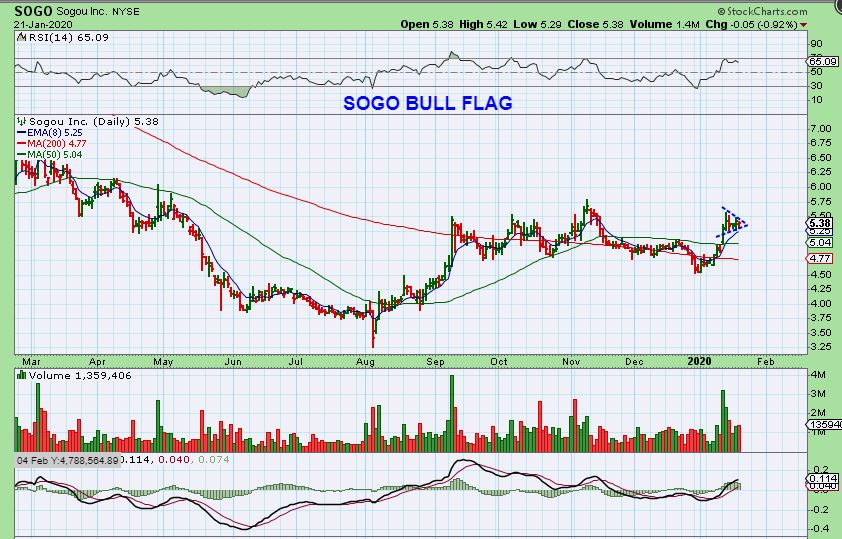
Task: Click the red MA(200) 4.77 legend entry
Action: coord(52,143)
